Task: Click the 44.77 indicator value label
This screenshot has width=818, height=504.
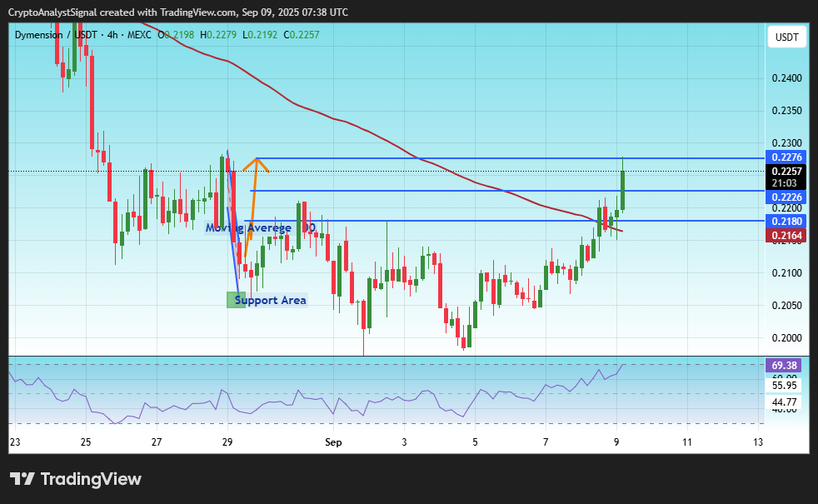Action: click(784, 402)
